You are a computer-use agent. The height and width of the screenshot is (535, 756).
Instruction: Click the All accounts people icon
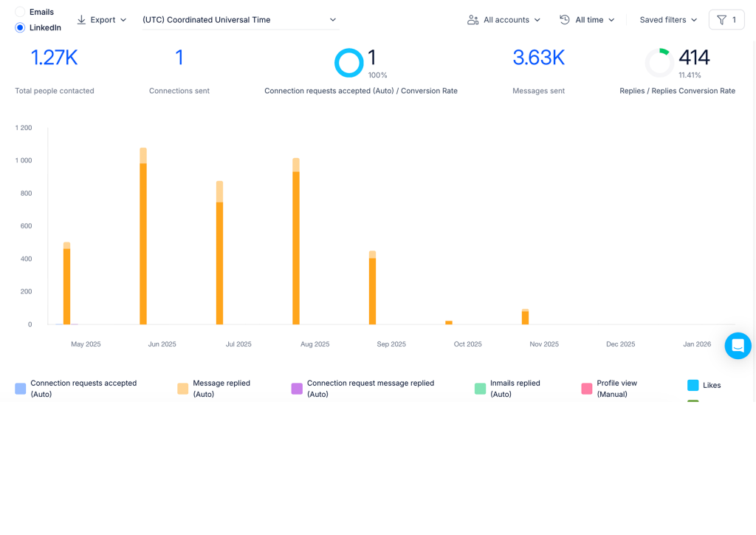pos(472,20)
